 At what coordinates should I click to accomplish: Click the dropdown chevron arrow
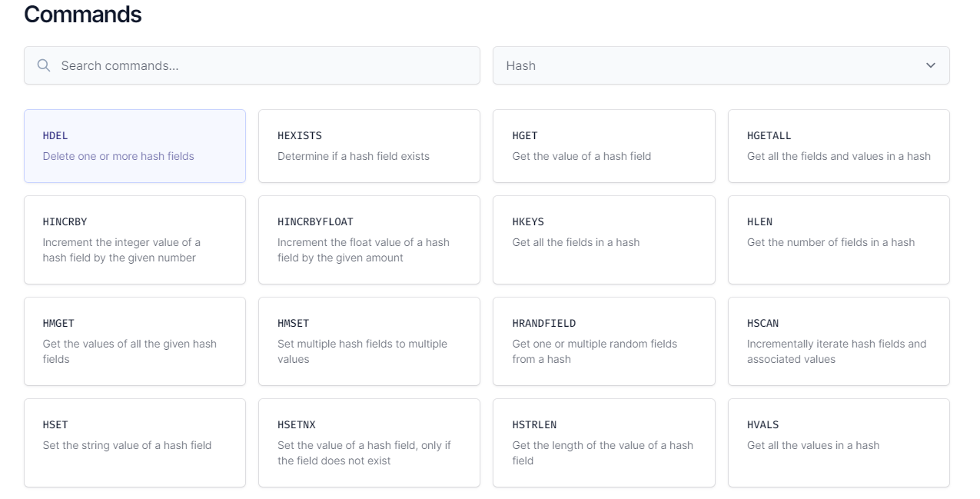point(931,66)
